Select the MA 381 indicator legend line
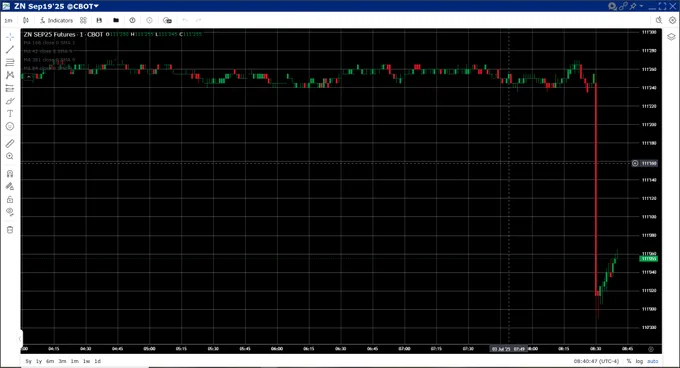This screenshot has height=368, width=680. (x=49, y=60)
